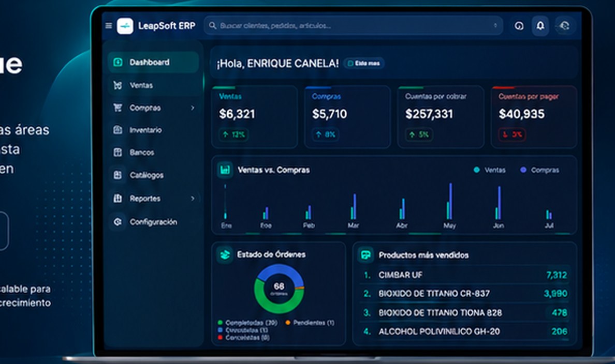Open Ventas in the sidebar

pos(153,85)
